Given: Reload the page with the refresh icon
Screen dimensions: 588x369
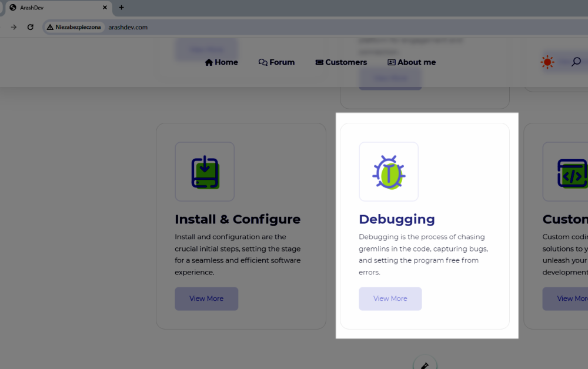Looking at the screenshot, I should coord(31,27).
